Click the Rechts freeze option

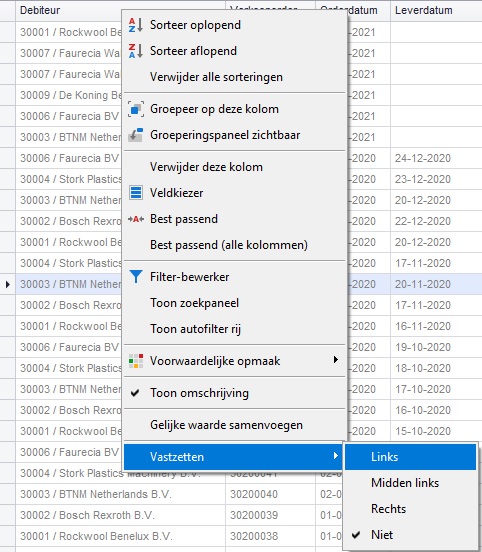point(388,509)
